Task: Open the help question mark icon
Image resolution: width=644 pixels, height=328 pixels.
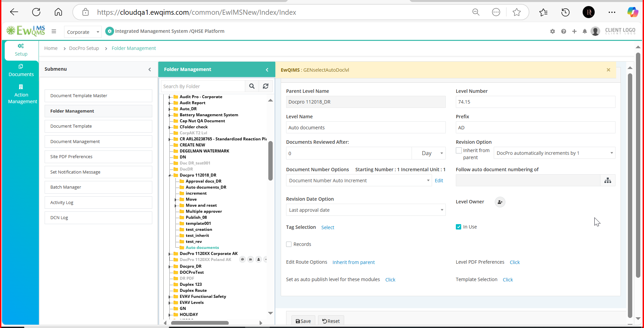Action: click(563, 31)
